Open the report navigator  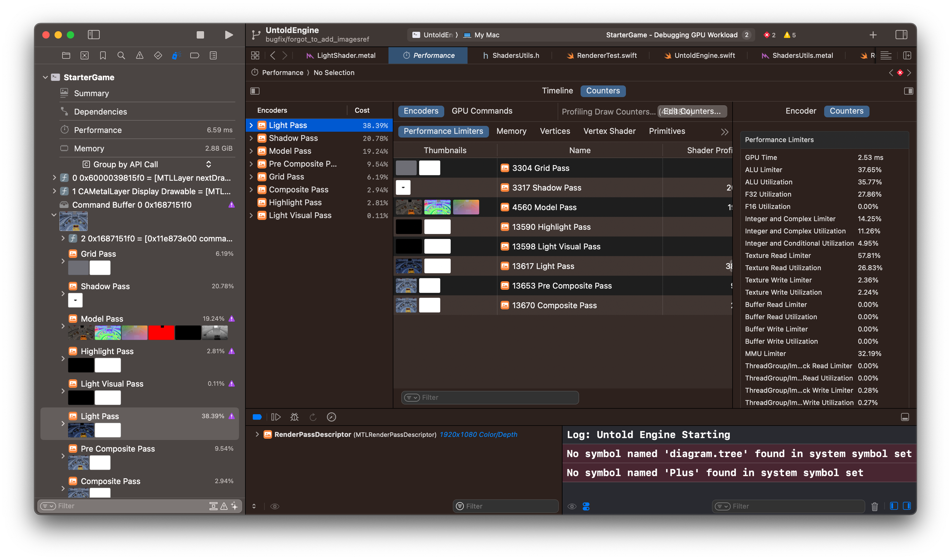(x=213, y=56)
